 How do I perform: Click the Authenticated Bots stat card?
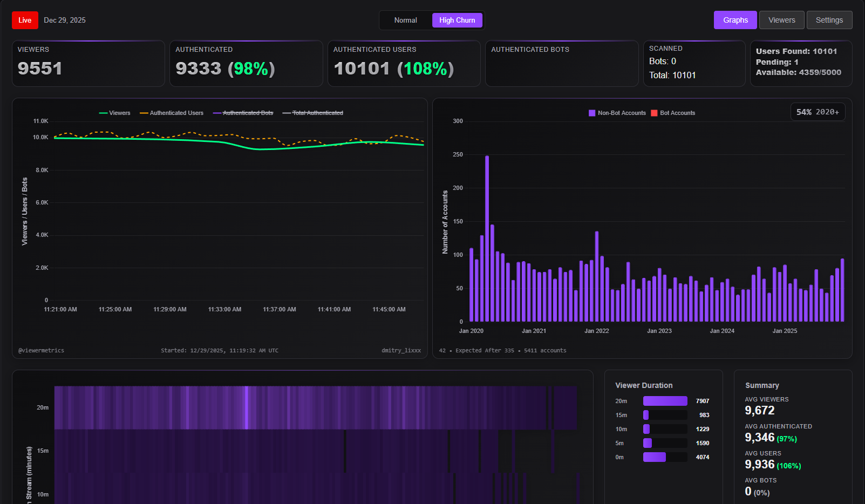point(561,63)
